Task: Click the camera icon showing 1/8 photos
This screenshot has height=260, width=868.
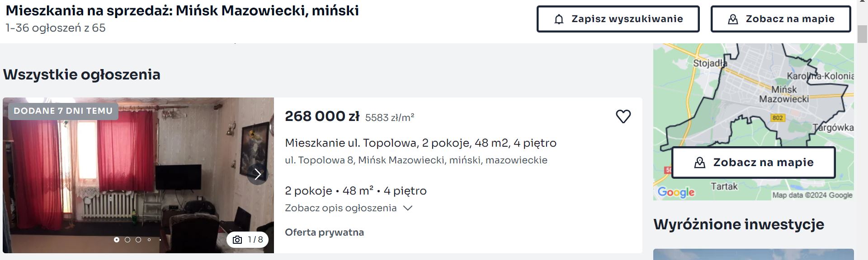Action: coord(237,240)
